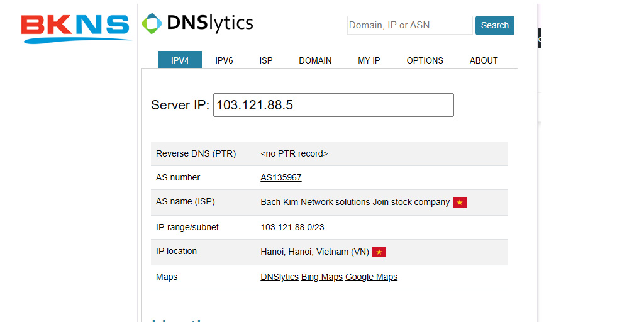Image resolution: width=644 pixels, height=322 pixels.
Task: Open the MY IP tab
Action: 369,60
